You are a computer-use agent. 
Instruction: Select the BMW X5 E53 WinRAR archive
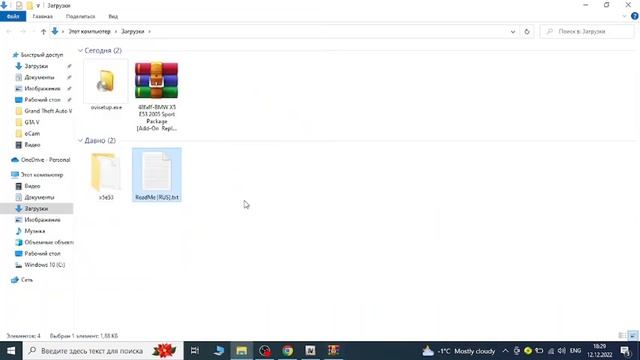157,96
